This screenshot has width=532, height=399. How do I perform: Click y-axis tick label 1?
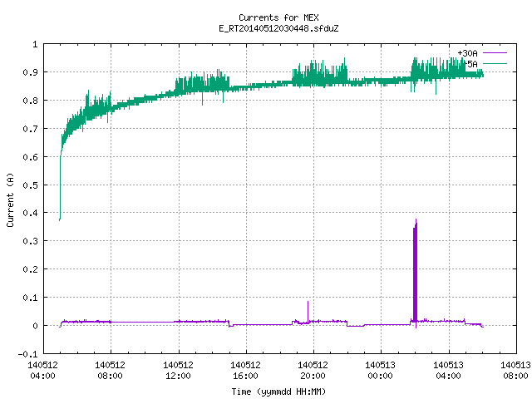(x=35, y=44)
